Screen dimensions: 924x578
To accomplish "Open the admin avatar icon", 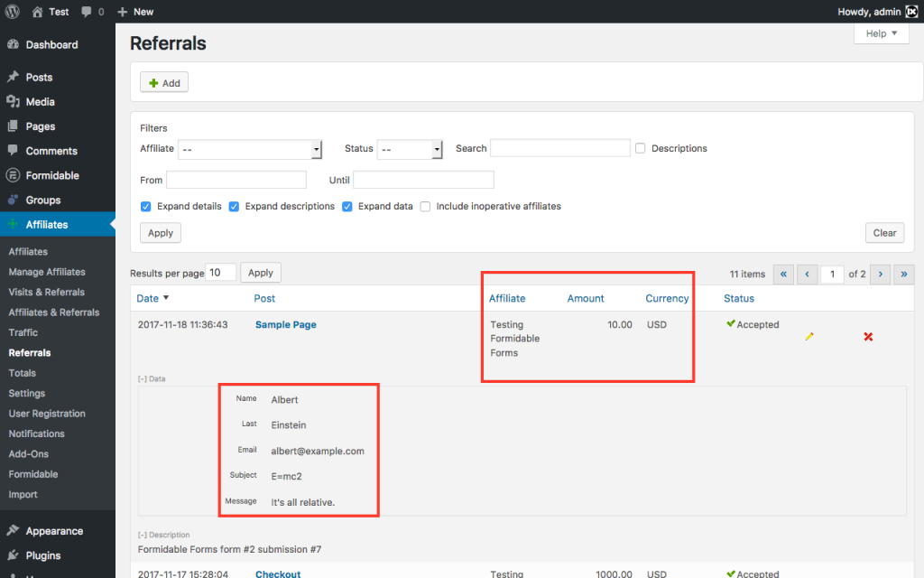I will pyautogui.click(x=910, y=12).
